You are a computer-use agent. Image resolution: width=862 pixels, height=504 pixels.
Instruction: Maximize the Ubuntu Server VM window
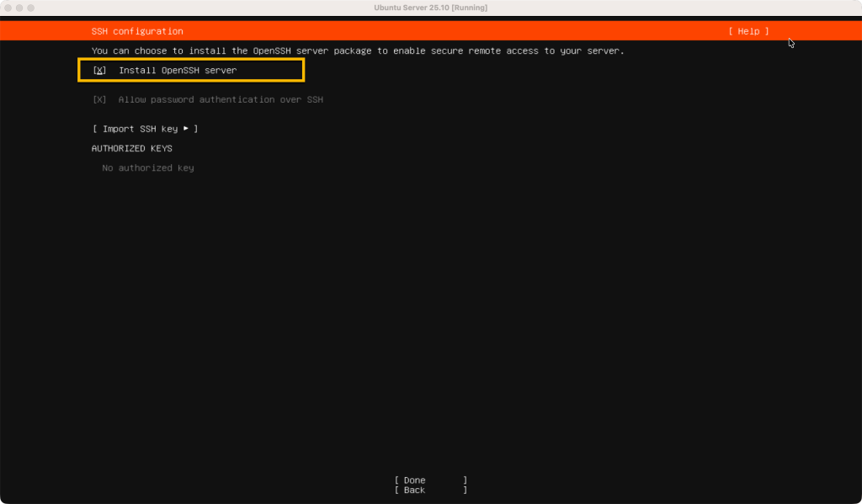pyautogui.click(x=31, y=8)
